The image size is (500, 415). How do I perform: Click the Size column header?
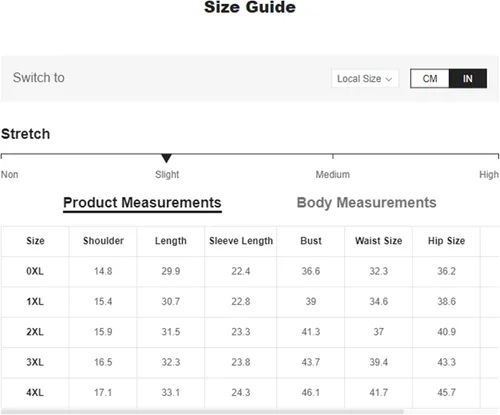point(35,241)
